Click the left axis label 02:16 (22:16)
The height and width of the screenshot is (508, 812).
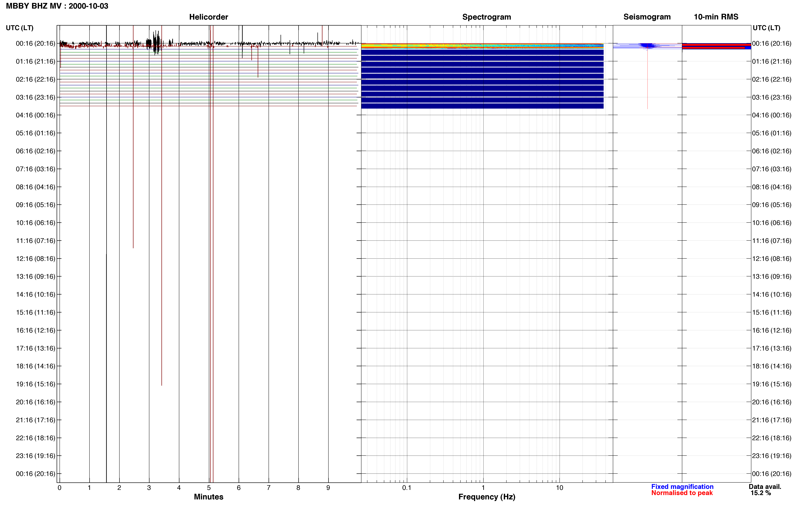click(36, 79)
